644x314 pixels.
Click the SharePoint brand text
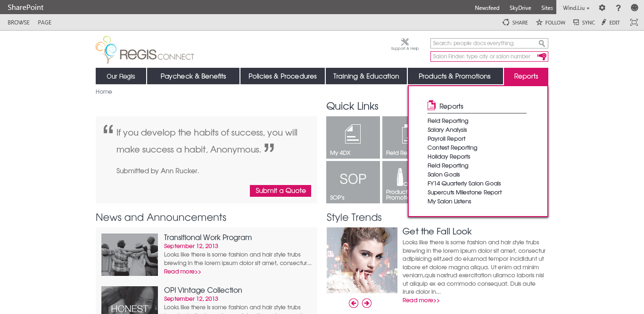[x=25, y=7]
